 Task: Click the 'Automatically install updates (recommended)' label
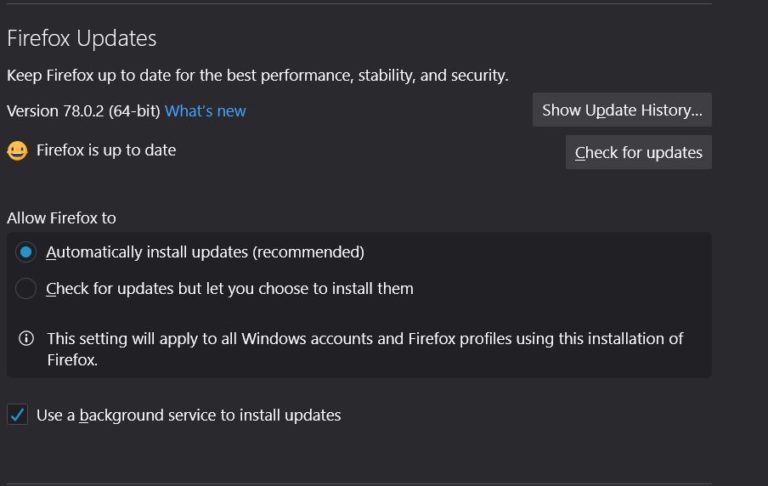(x=205, y=252)
